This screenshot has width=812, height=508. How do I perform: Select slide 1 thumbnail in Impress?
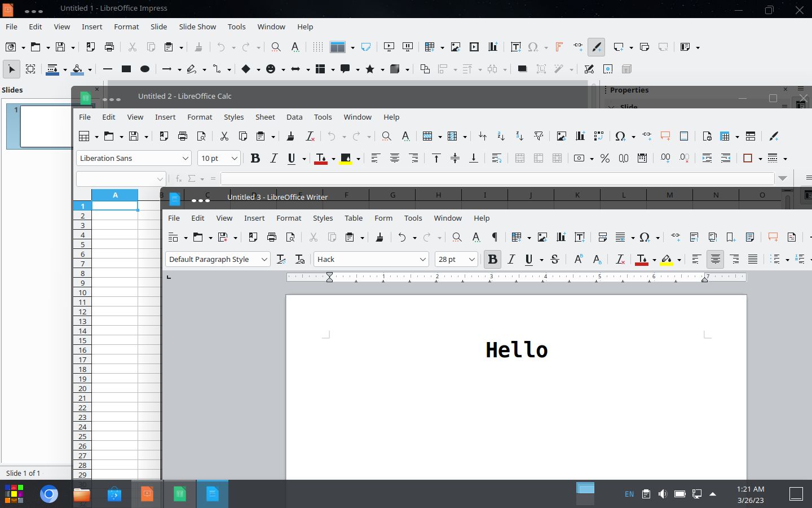click(46, 126)
